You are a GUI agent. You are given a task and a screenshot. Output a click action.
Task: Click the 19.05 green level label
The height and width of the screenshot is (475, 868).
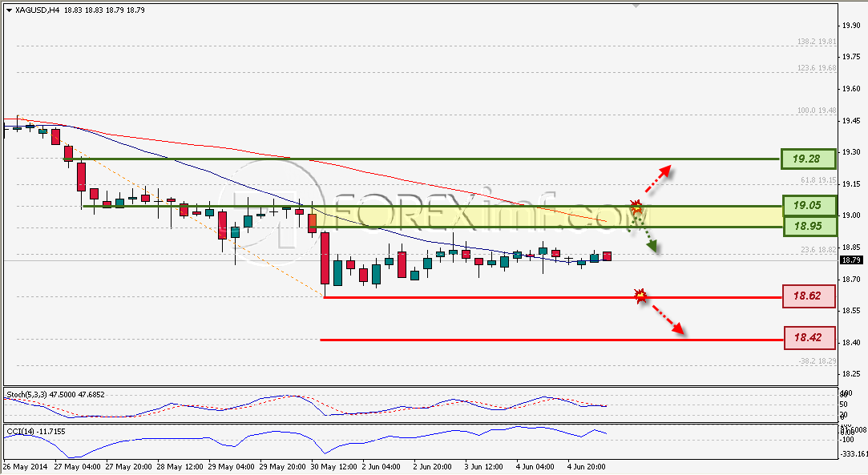(809, 205)
